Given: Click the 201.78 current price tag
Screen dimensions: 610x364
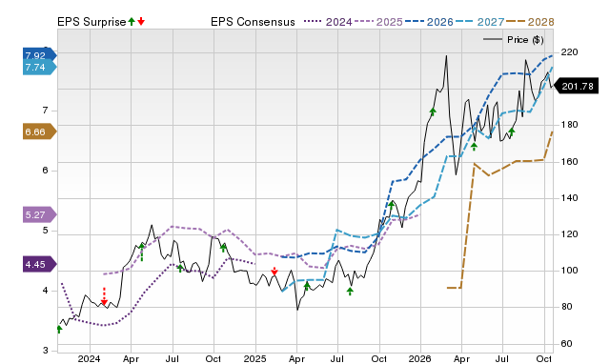Looking at the screenshot, I should [576, 87].
